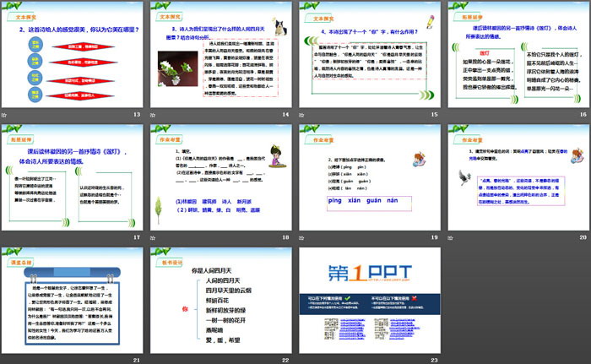Select slide 14 thumbnail with flower photo
Viewport: 591px width, 364px height.
coord(221,54)
